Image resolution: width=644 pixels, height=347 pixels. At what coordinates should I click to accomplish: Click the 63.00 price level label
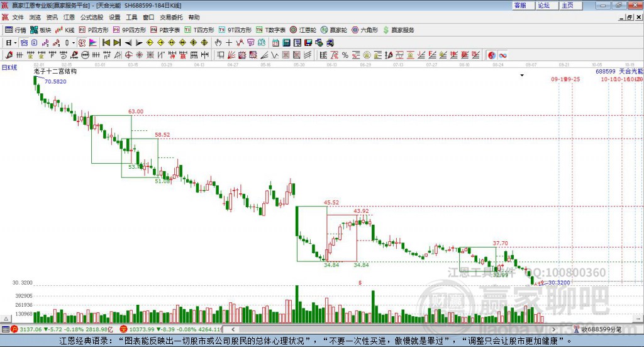click(136, 111)
